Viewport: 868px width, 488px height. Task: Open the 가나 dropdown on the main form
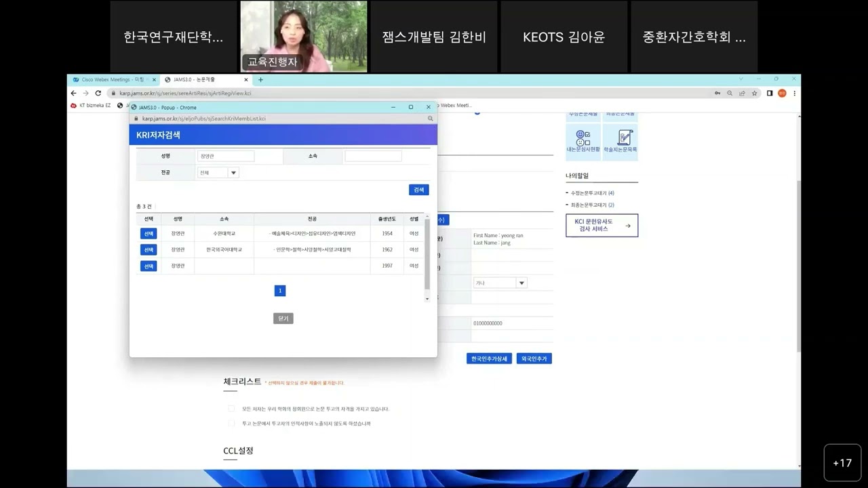pos(521,283)
